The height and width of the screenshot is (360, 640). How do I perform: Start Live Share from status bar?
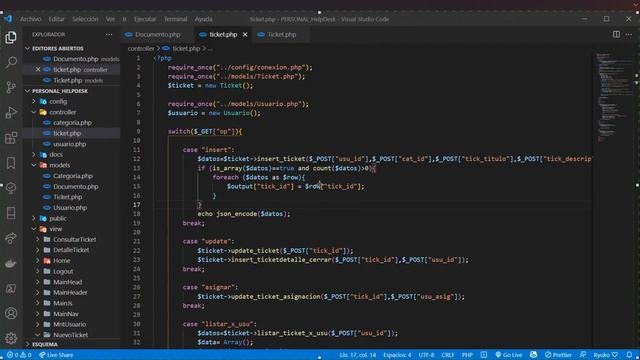[56, 355]
